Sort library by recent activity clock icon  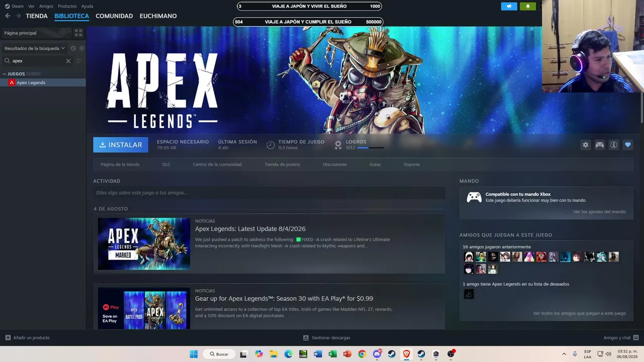pos(73,48)
